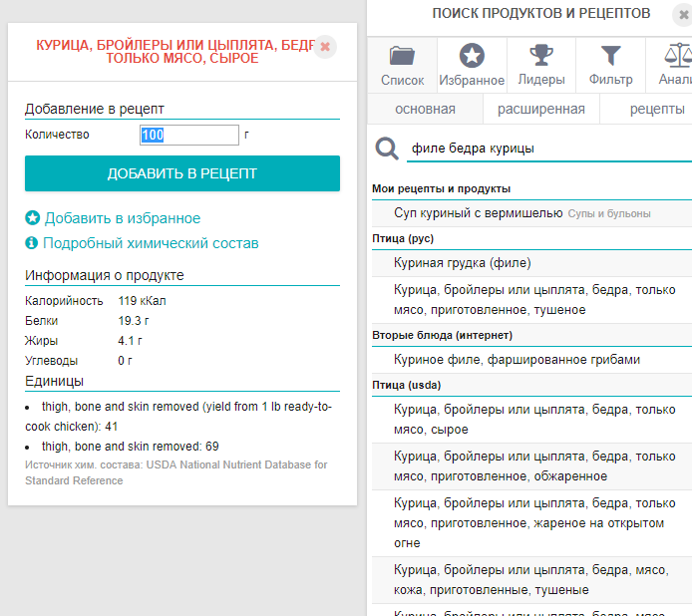692x616 pixels.
Task: Click Вторые блюда (интернет) heading
Action: (x=442, y=335)
